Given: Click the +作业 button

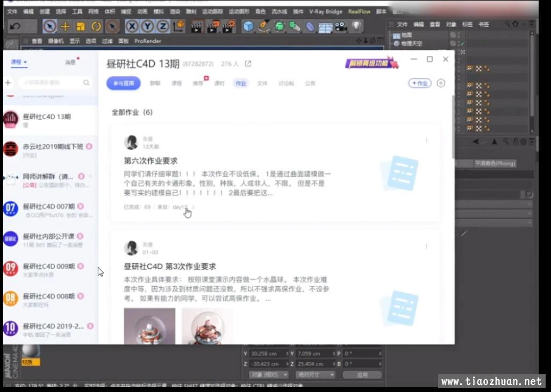Looking at the screenshot, I should [420, 83].
